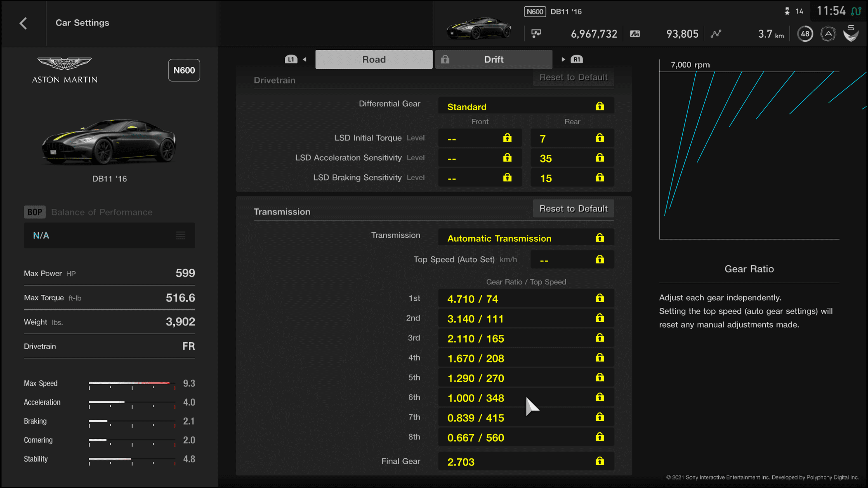Reset Transmission settings to default
This screenshot has height=488, width=868.
click(573, 209)
